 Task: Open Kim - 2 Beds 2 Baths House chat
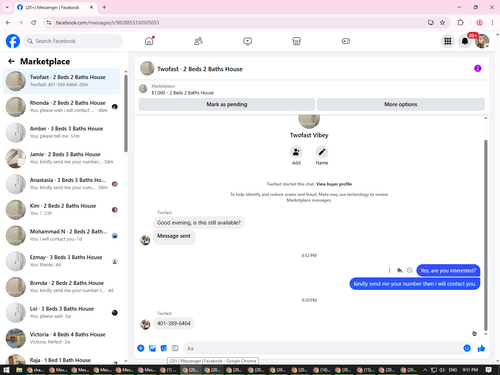(x=62, y=209)
